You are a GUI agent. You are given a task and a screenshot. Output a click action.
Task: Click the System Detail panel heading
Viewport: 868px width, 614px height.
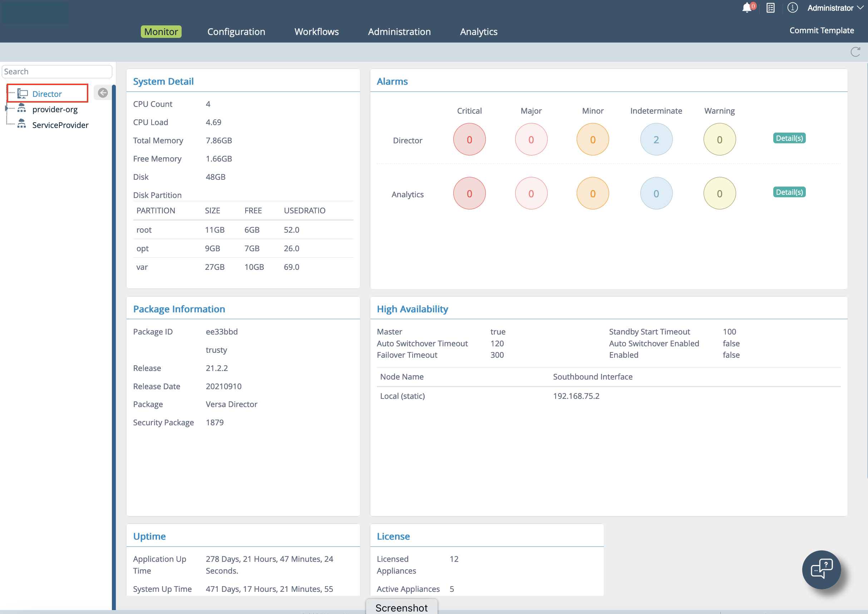pyautogui.click(x=163, y=81)
